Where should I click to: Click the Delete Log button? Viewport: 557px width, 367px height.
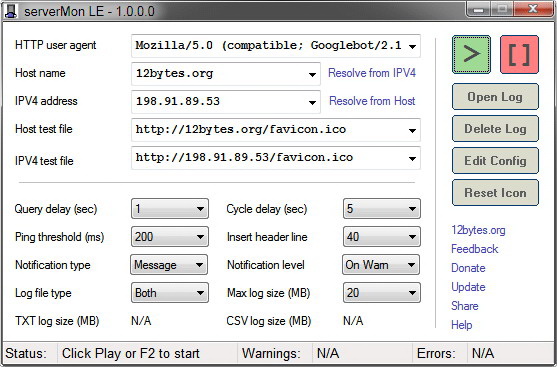tap(495, 129)
